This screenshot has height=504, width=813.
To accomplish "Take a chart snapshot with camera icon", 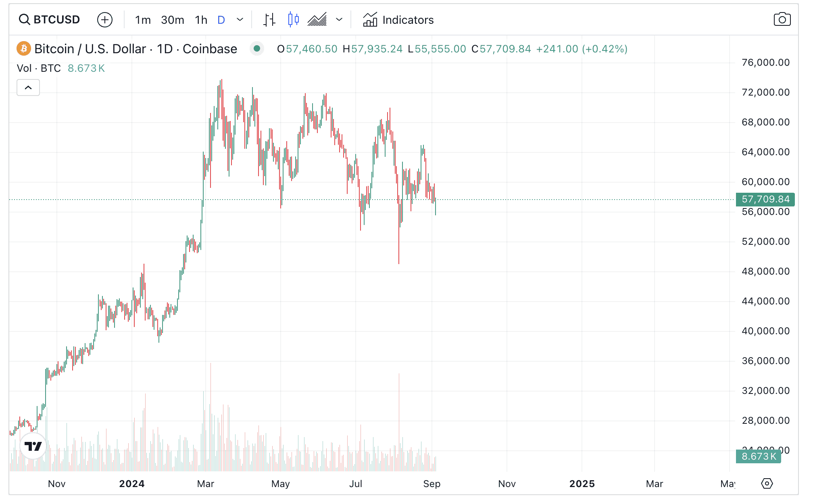I will 782,19.
